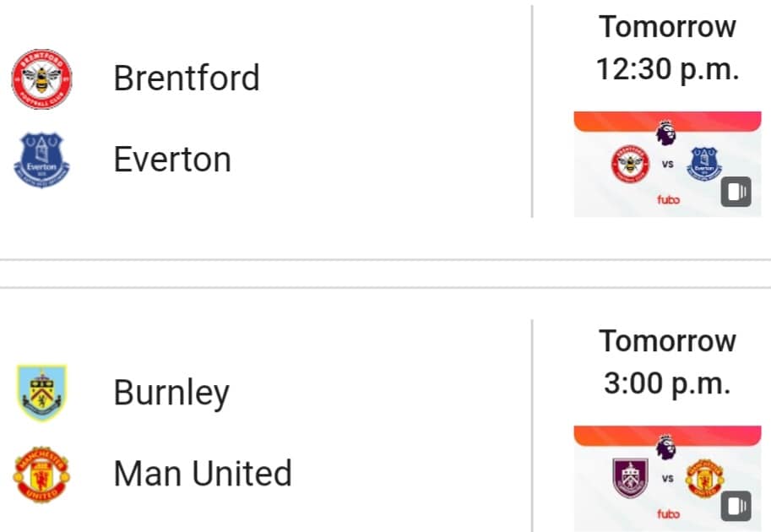Click video icon on Brentford vs Everton preview
The height and width of the screenshot is (532, 771).
736,191
